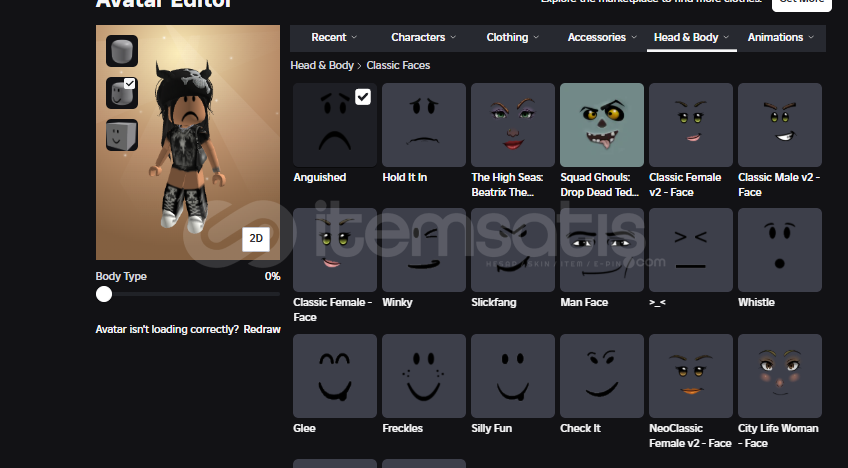Open the Clothing dropdown
Screen dimensions: 848x468
click(x=513, y=37)
